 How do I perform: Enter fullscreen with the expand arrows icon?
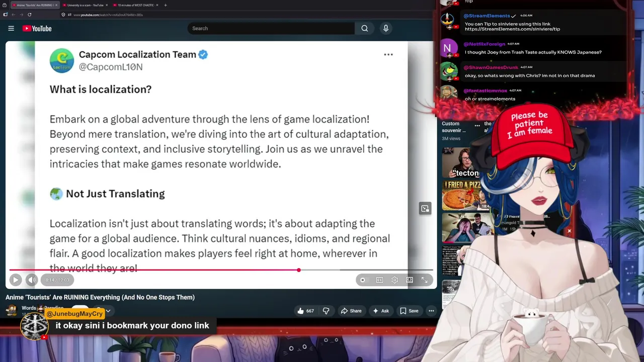click(425, 280)
